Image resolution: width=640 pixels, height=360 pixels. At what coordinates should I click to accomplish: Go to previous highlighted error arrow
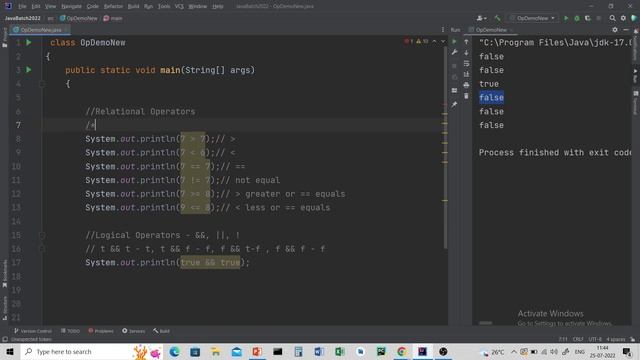(x=434, y=42)
